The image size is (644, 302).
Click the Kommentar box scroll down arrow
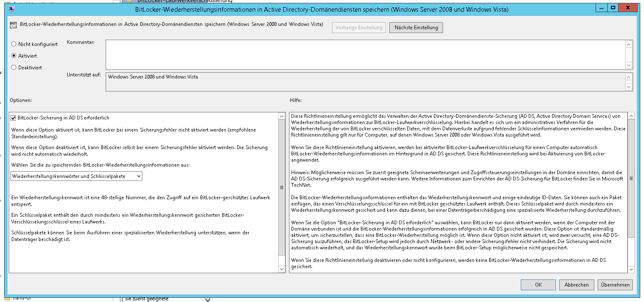(629, 65)
